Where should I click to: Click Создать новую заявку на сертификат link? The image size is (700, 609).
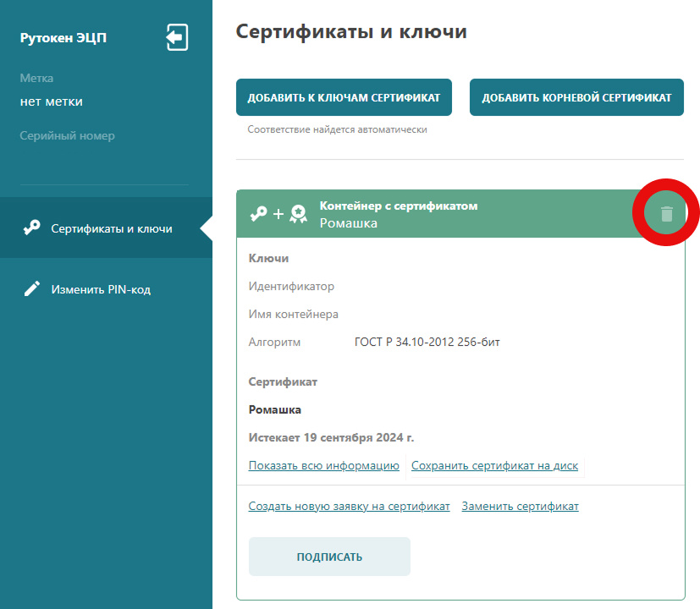tap(349, 506)
